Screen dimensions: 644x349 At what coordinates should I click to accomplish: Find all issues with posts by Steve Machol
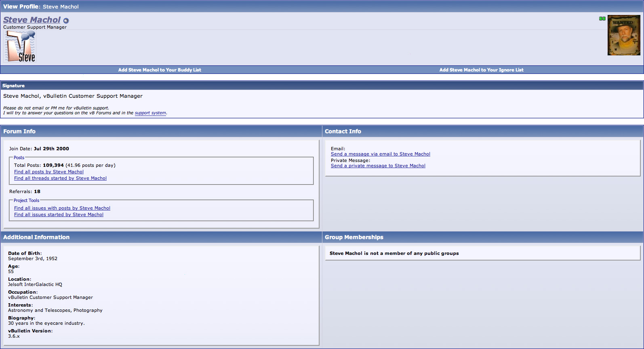(62, 208)
